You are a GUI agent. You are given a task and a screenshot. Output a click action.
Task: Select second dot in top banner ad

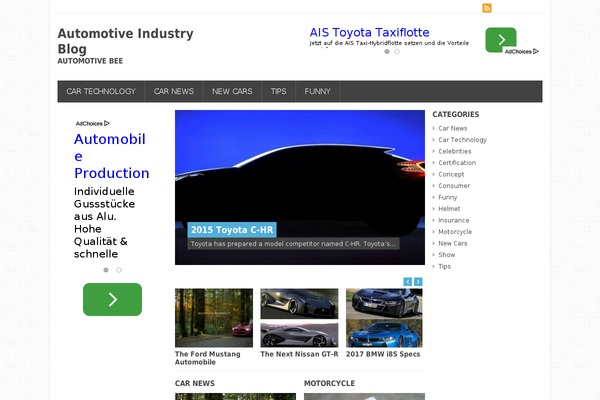(397, 51)
